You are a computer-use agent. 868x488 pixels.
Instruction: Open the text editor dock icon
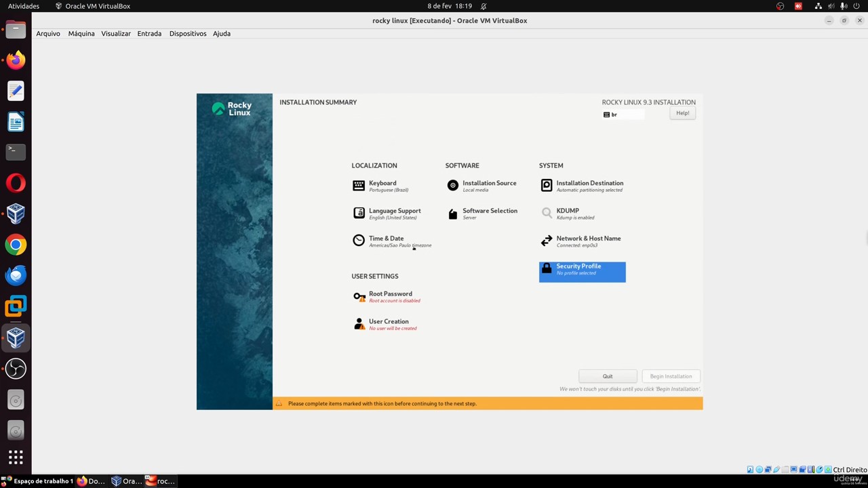tap(16, 90)
